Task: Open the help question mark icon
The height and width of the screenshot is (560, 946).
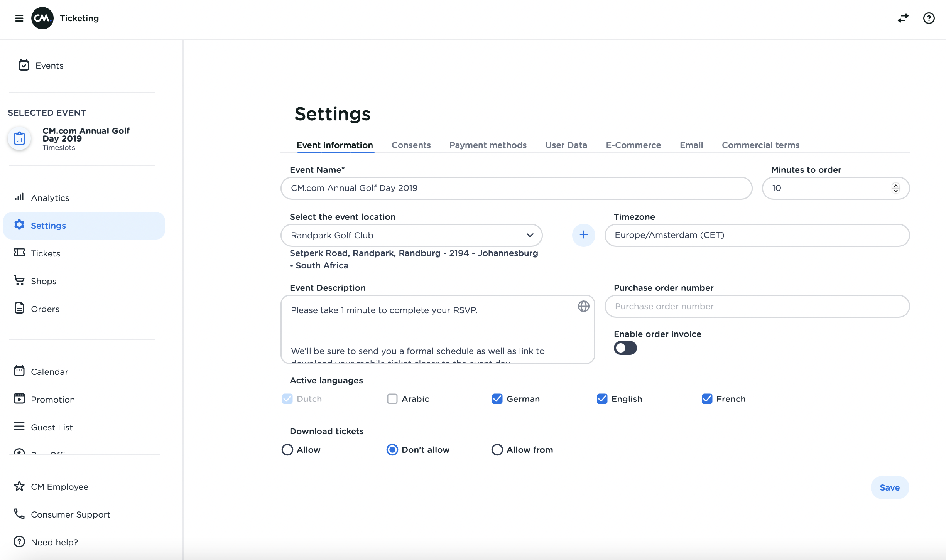Action: 929,18
